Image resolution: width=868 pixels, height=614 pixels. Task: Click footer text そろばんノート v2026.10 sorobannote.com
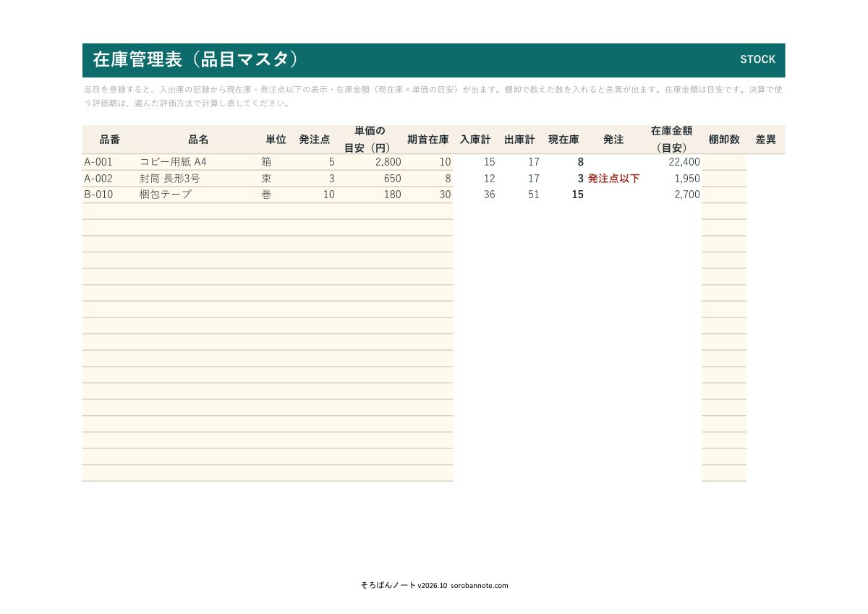[434, 585]
